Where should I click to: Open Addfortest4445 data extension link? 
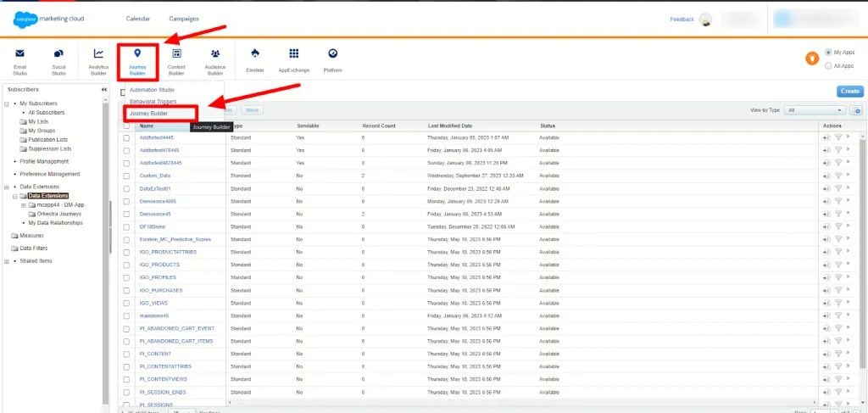pos(157,137)
